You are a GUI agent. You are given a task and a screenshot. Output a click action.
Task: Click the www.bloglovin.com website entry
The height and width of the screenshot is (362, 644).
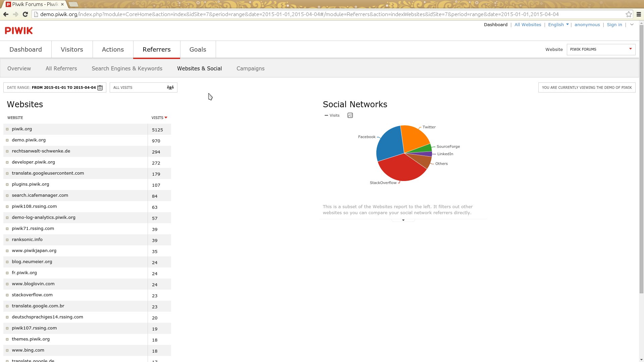pyautogui.click(x=33, y=284)
